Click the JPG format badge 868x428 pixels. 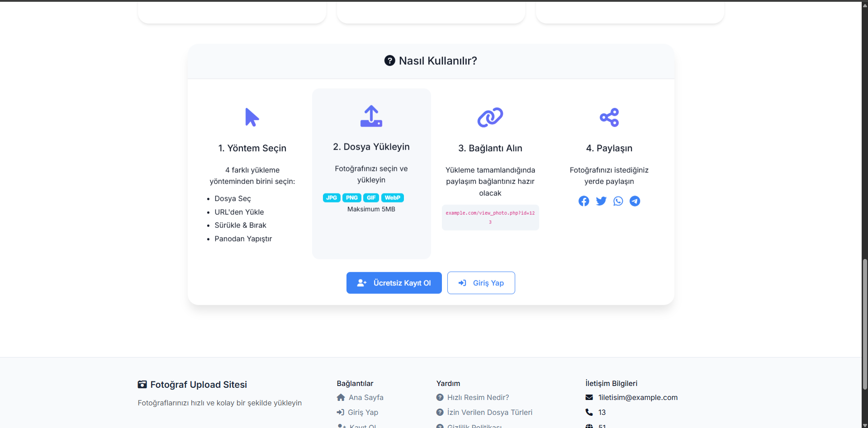(332, 198)
